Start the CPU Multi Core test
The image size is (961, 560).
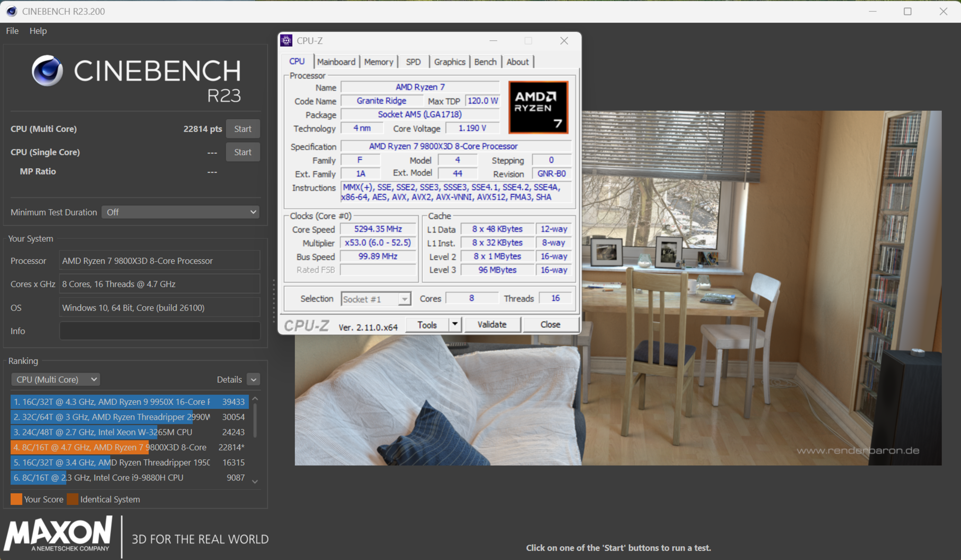243,129
